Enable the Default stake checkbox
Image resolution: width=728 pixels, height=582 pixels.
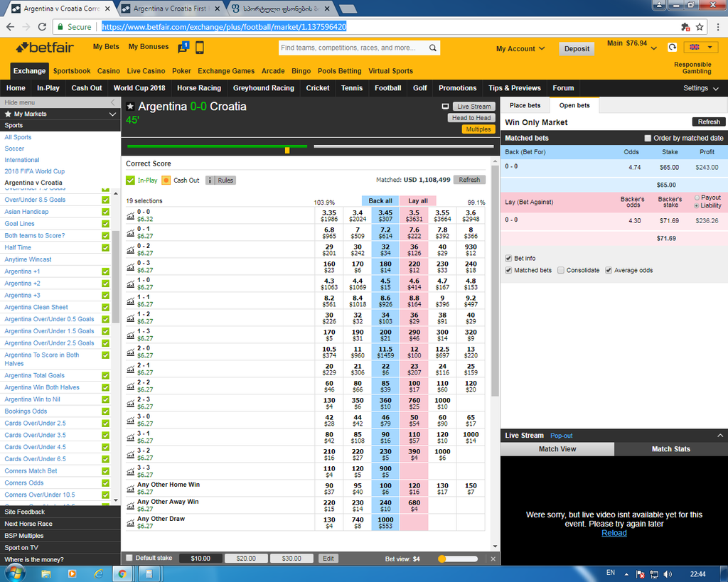[x=129, y=558]
